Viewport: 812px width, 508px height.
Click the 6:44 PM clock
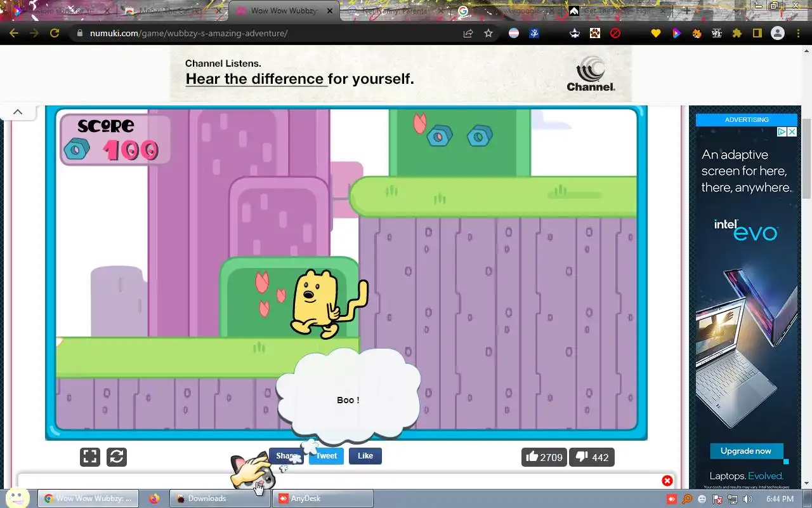(780, 499)
